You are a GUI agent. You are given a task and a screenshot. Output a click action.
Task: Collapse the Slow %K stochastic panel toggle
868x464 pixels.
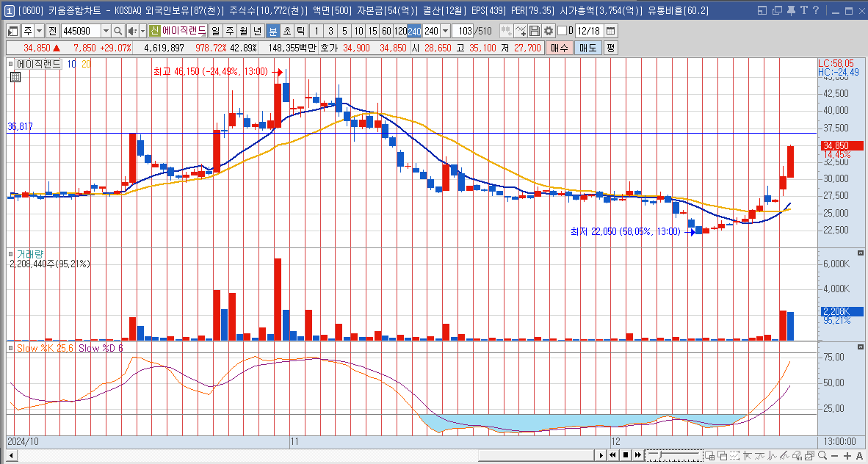click(x=10, y=348)
